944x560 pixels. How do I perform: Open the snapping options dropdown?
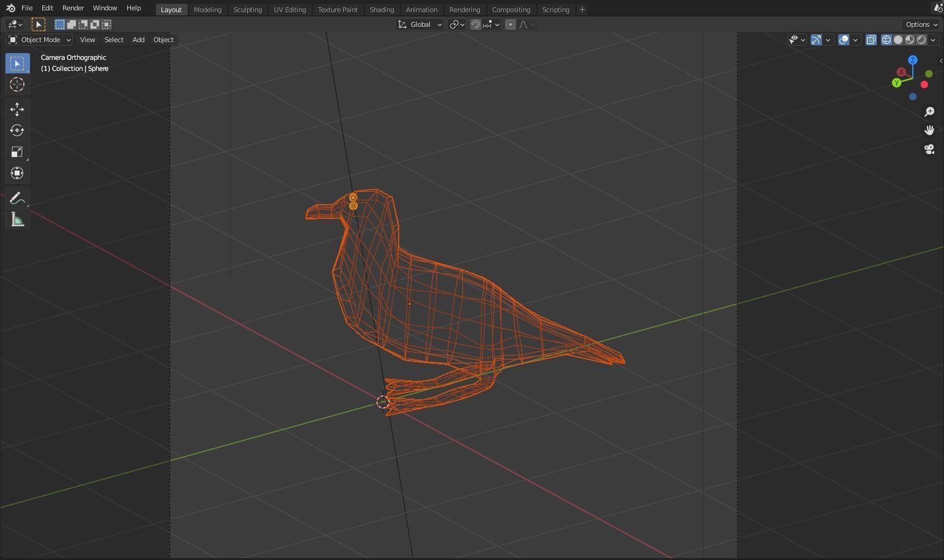(491, 24)
